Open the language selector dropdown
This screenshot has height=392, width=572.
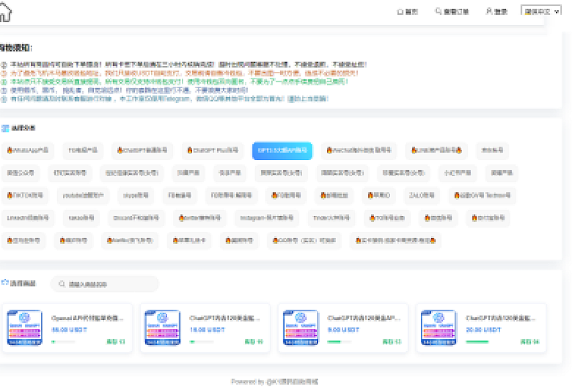537,12
